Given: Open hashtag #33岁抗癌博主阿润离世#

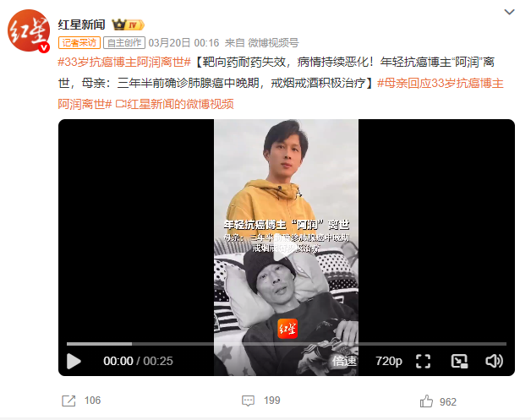Looking at the screenshot, I should 124,63.
